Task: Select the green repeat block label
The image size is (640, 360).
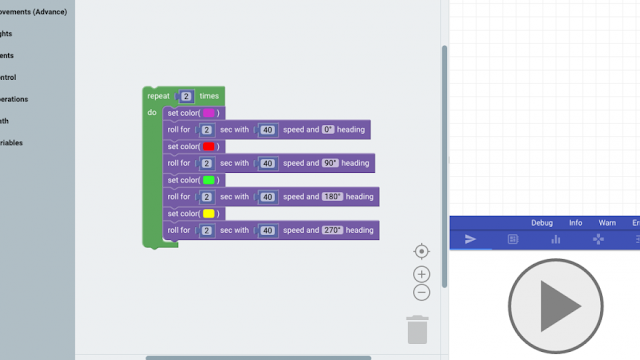Action: [158, 96]
